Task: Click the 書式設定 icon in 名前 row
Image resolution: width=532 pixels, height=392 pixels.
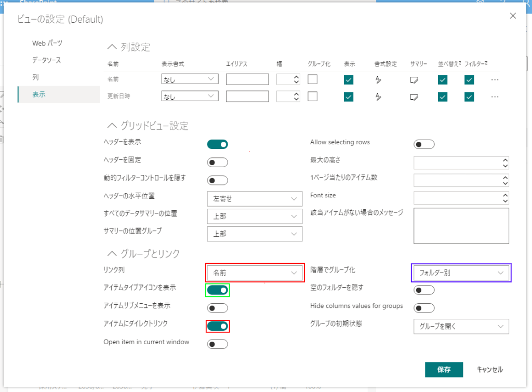Action: point(378,80)
